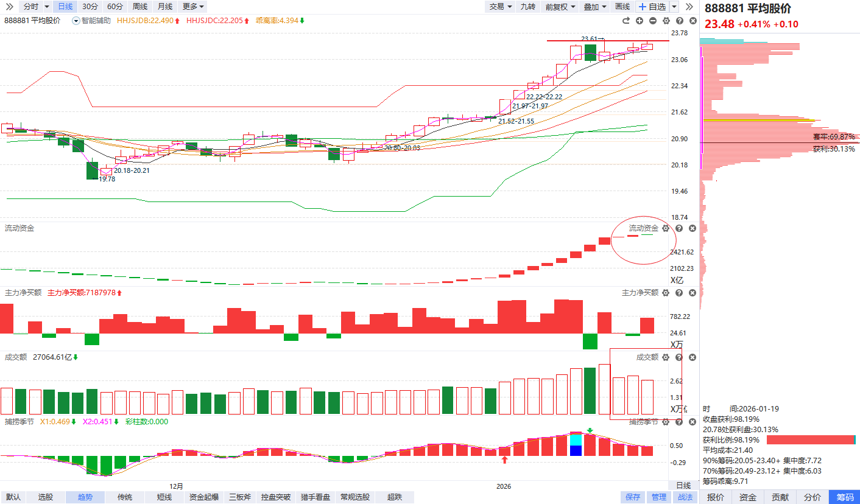
Task: Switch chart period to 60分
Action: pos(115,7)
